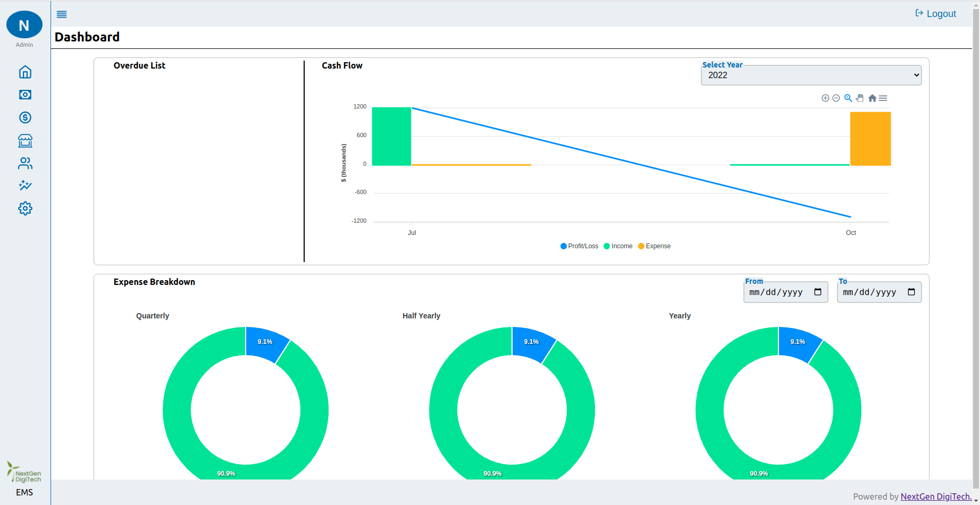Click the Logout link
The image size is (980, 505).
(x=935, y=14)
